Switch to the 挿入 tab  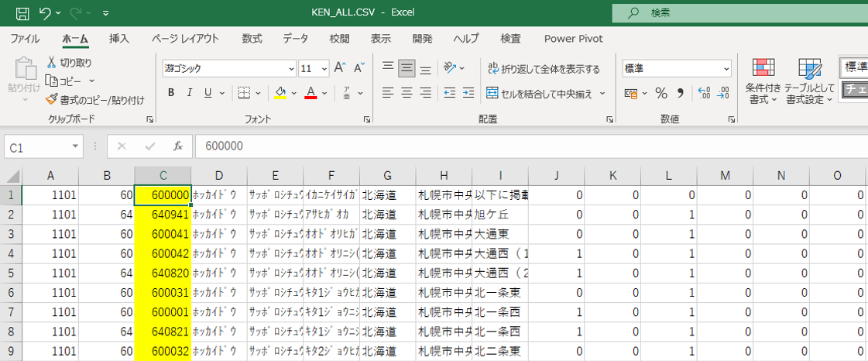point(119,39)
